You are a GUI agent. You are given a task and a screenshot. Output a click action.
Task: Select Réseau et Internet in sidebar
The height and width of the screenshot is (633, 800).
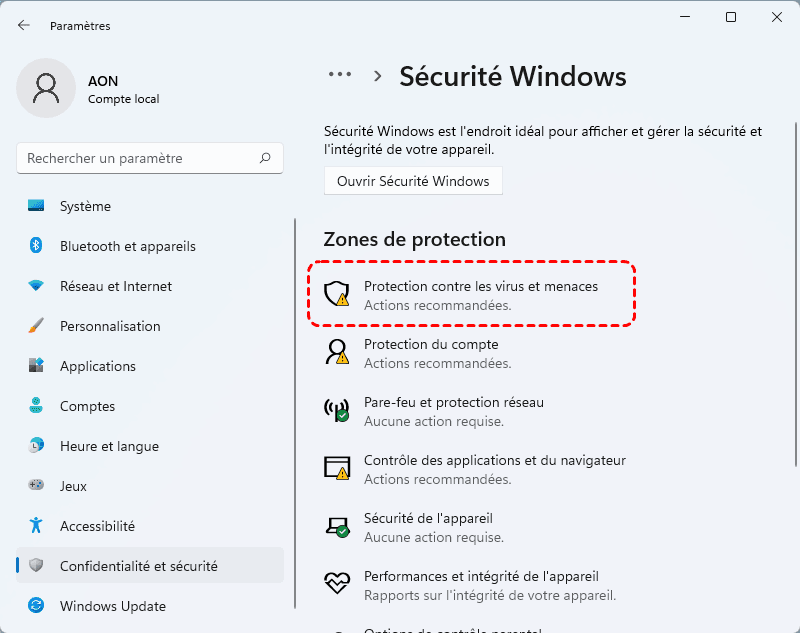click(x=115, y=286)
